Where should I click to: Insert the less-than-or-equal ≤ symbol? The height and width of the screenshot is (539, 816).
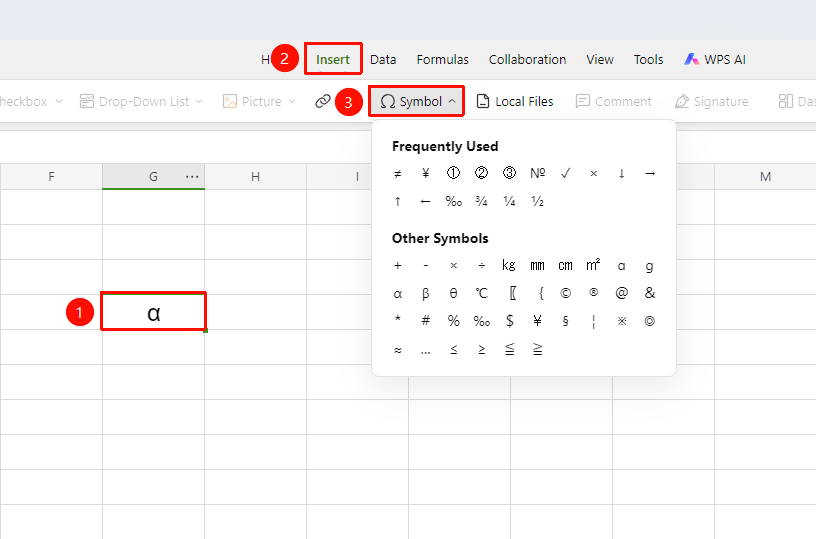click(454, 350)
